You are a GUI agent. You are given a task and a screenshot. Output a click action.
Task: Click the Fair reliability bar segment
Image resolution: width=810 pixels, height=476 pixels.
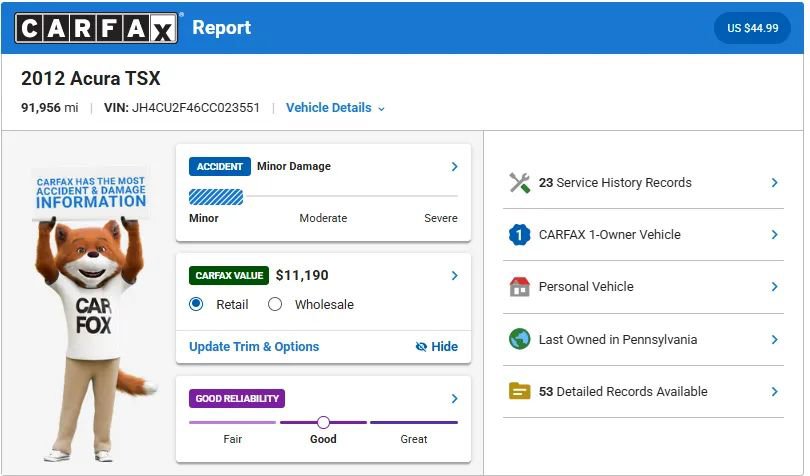coord(232,422)
